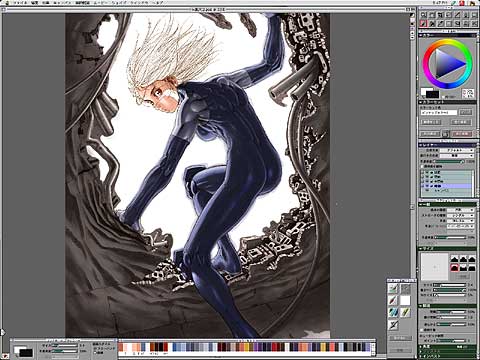
Task: Pick the paper texture tile in floating palette
Action: point(405,288)
